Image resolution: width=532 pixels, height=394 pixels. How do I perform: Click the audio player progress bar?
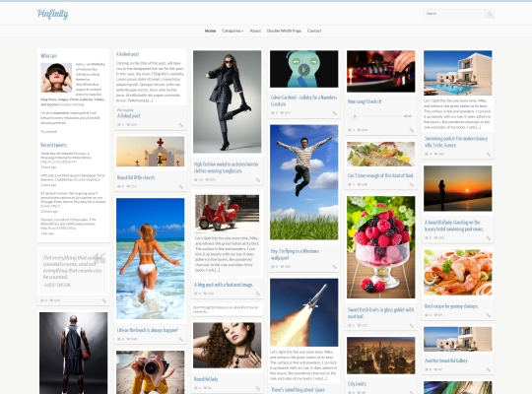(x=381, y=116)
